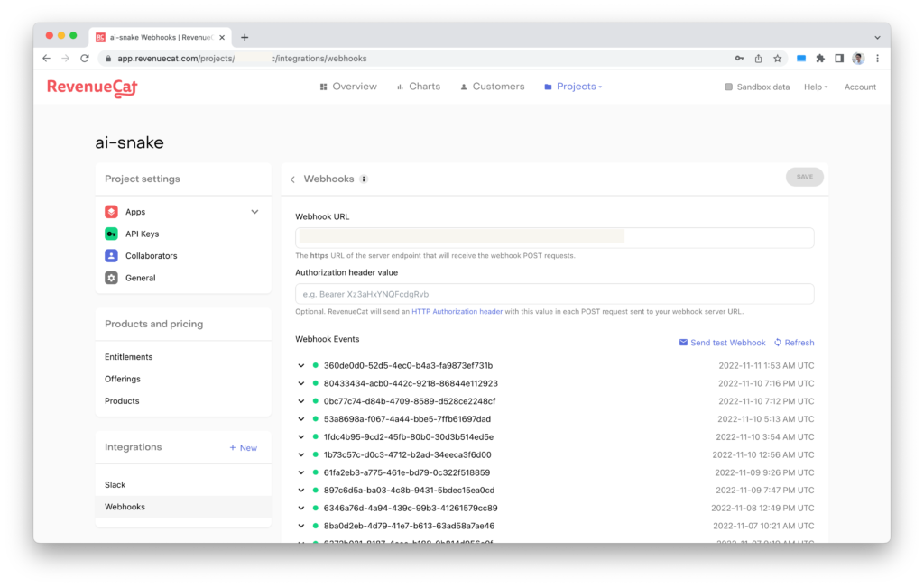Toggle the Sandbox data checkbox
The image size is (924, 587).
(729, 87)
